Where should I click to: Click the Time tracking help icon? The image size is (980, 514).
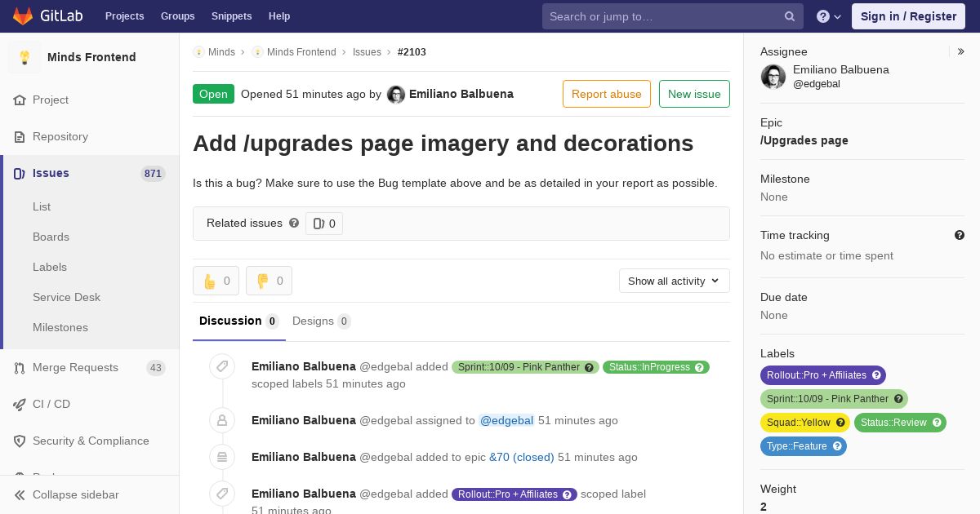(960, 235)
